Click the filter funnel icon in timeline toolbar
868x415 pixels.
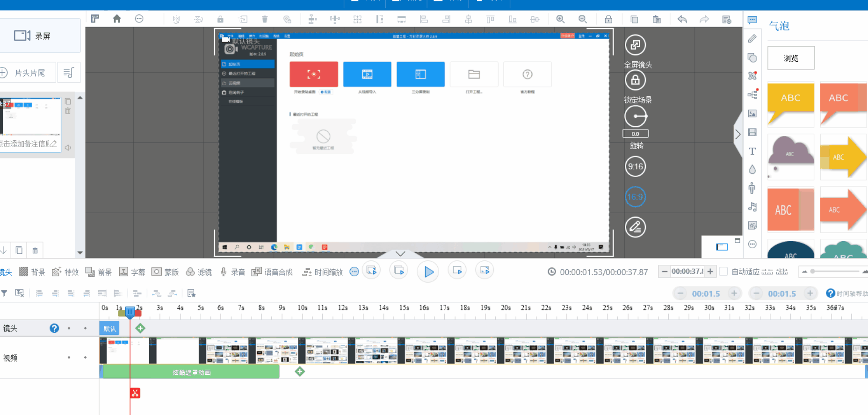(x=4, y=293)
